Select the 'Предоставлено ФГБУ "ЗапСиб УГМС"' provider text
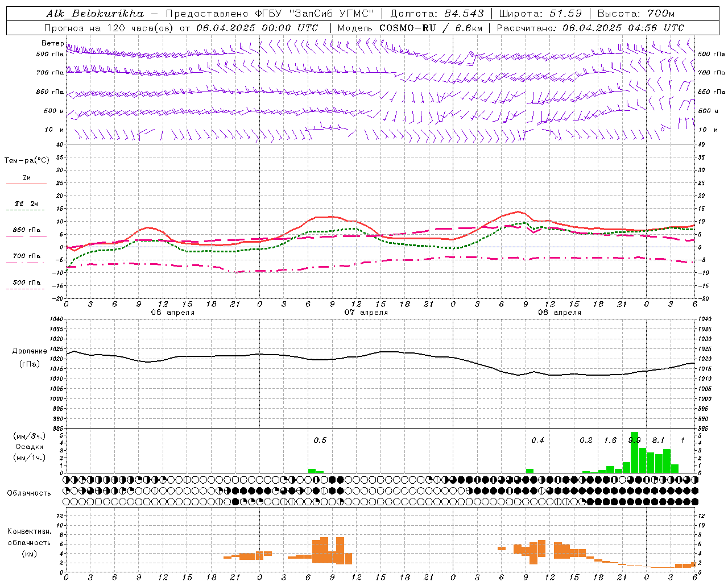The width and height of the screenshot is (728, 582). point(270,14)
